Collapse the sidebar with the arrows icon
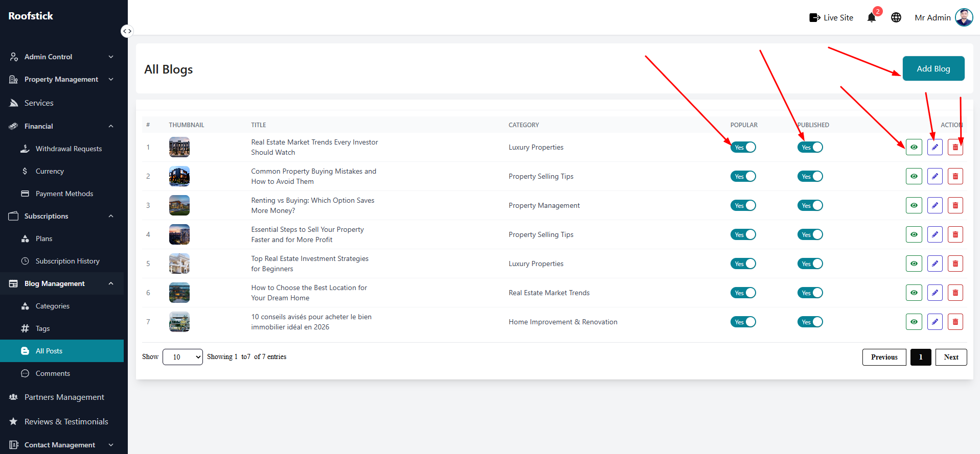This screenshot has height=454, width=980. click(127, 31)
